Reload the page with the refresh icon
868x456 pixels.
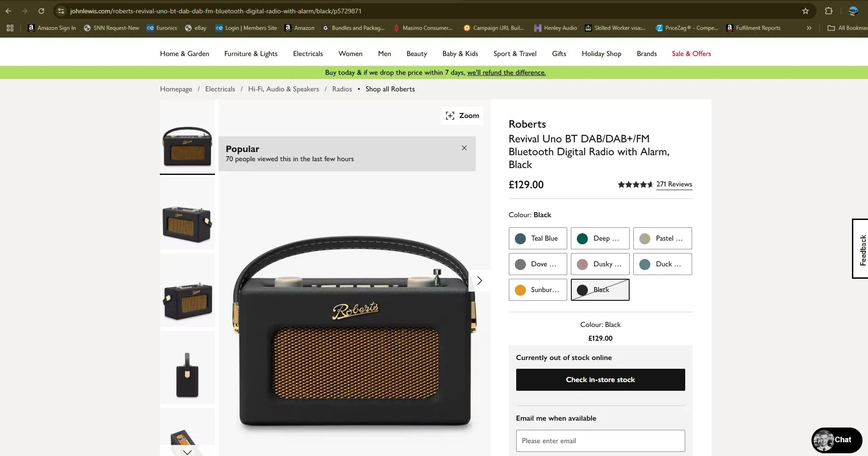pos(41,11)
